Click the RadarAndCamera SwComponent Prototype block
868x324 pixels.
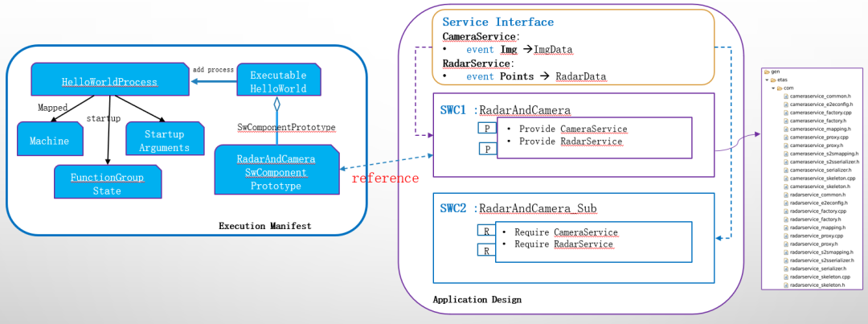[x=276, y=172]
